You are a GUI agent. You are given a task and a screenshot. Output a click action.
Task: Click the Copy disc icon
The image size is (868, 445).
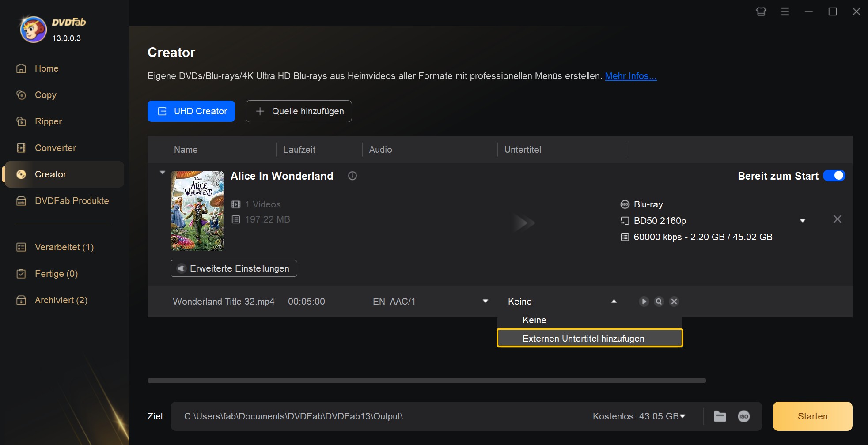point(21,95)
